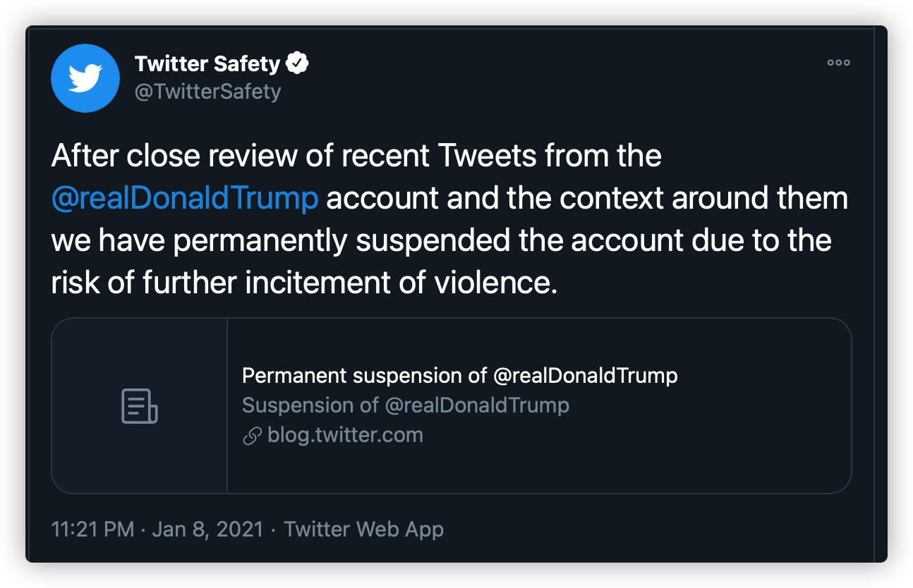This screenshot has height=588, width=913.
Task: Open the Twitter Safety display name profile
Action: (207, 64)
